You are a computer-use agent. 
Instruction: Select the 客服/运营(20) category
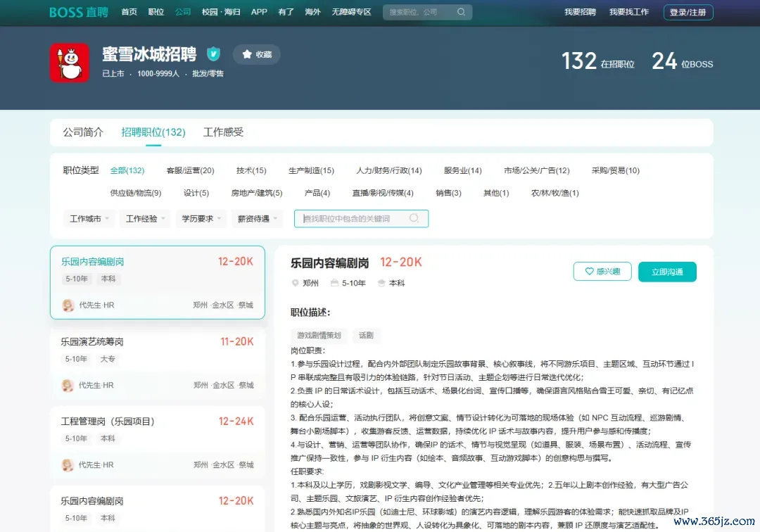[x=190, y=170]
